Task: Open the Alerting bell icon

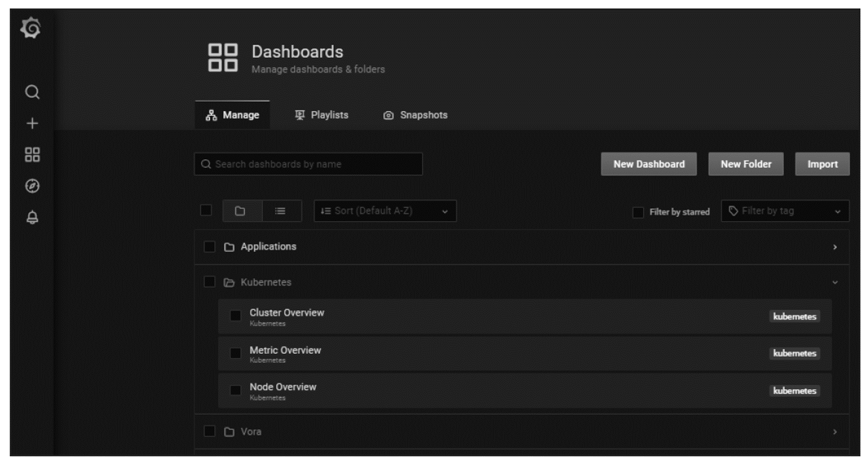Action: [32, 217]
